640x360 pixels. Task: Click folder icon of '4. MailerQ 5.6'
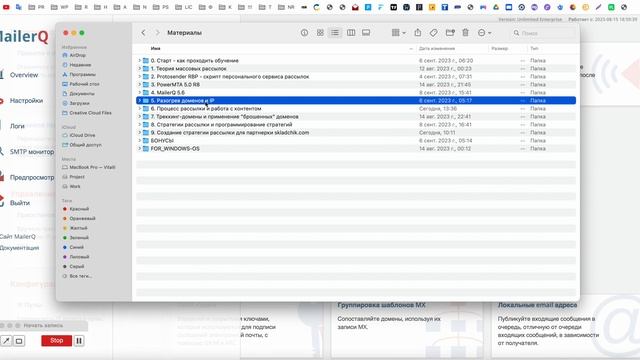(x=146, y=93)
